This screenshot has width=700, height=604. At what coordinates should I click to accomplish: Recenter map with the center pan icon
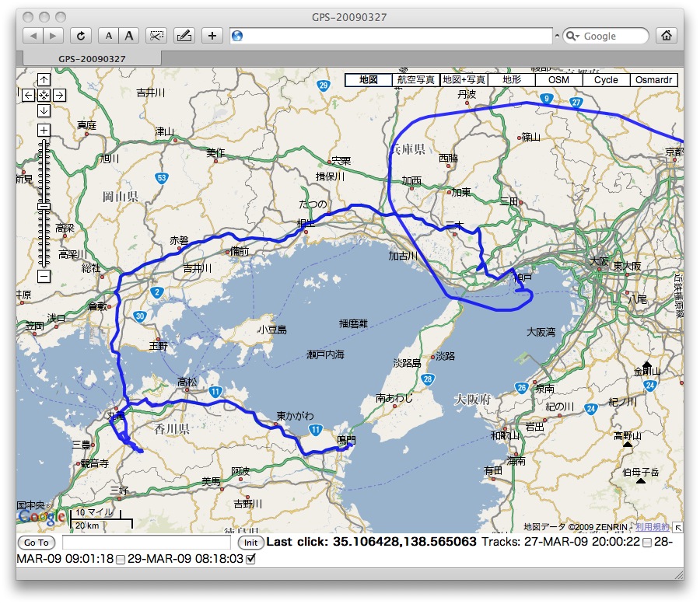(44, 95)
